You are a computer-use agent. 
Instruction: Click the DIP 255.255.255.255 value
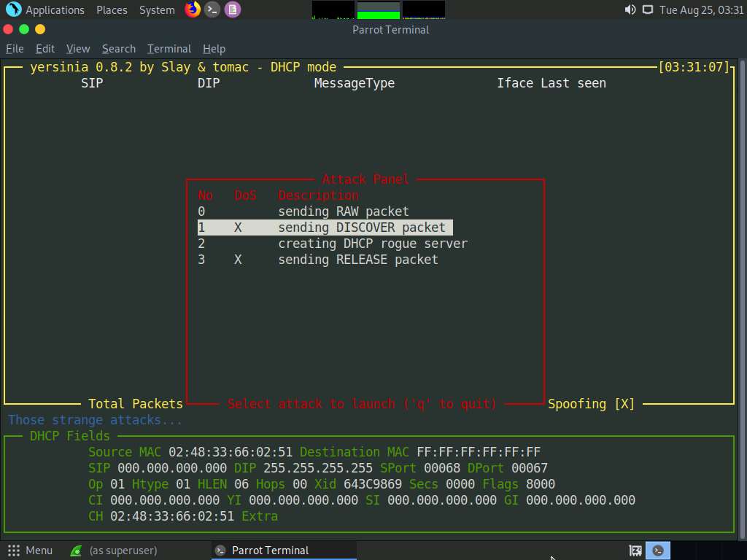tap(318, 468)
